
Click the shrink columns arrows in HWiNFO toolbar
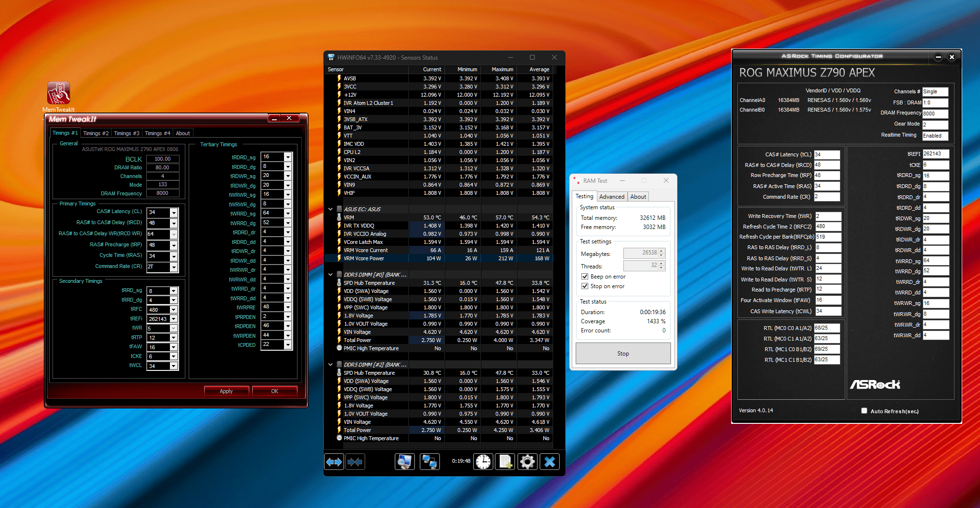pyautogui.click(x=355, y=462)
